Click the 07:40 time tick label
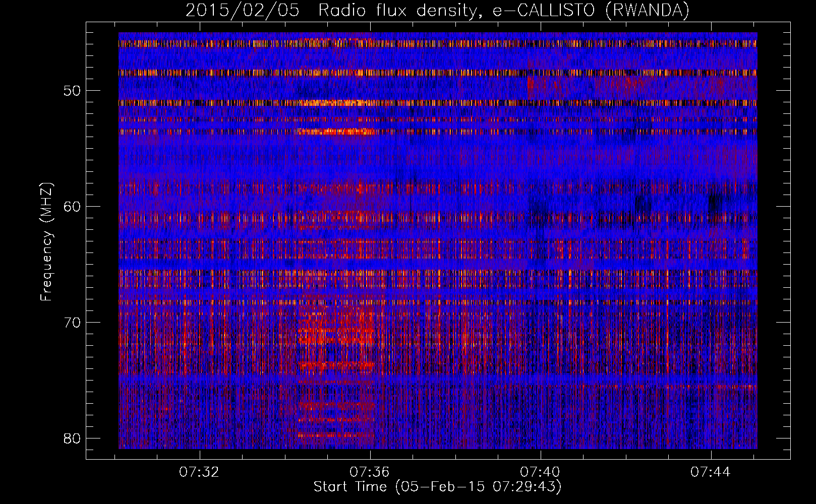Viewport: 816px width, 504px height. point(541,472)
